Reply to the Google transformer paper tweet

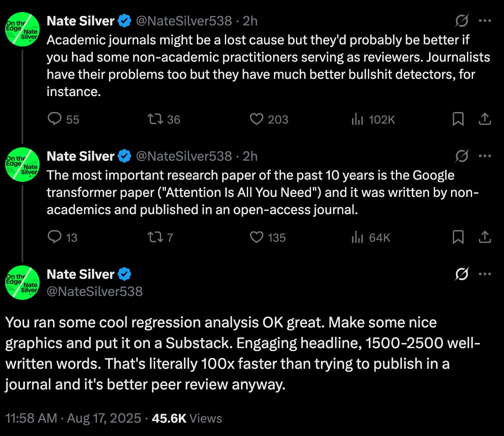pyautogui.click(x=55, y=237)
